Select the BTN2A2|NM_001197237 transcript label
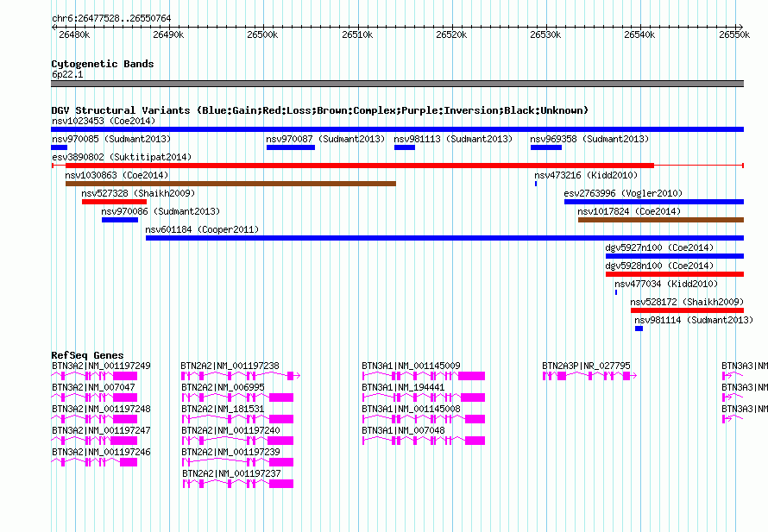This screenshot has height=532, width=768. [x=231, y=473]
